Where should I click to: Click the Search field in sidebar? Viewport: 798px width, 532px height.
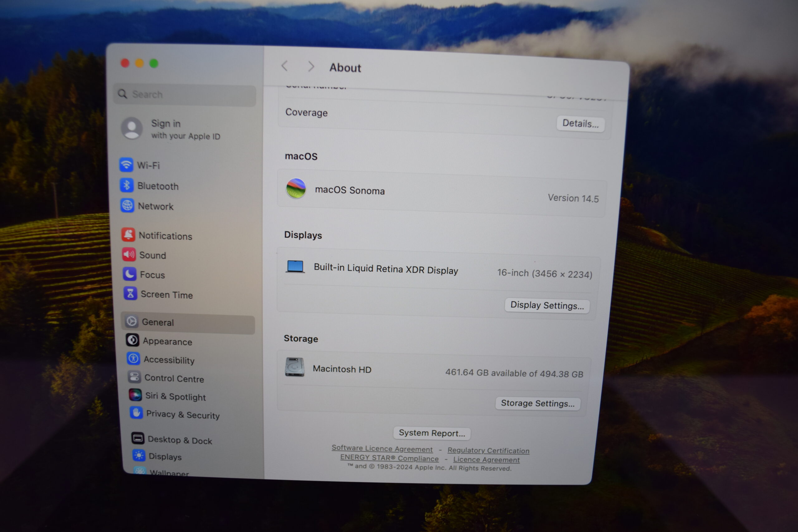coord(185,95)
